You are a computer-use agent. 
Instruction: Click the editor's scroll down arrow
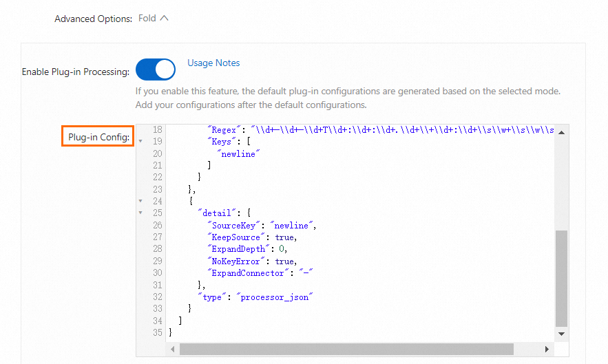561,334
